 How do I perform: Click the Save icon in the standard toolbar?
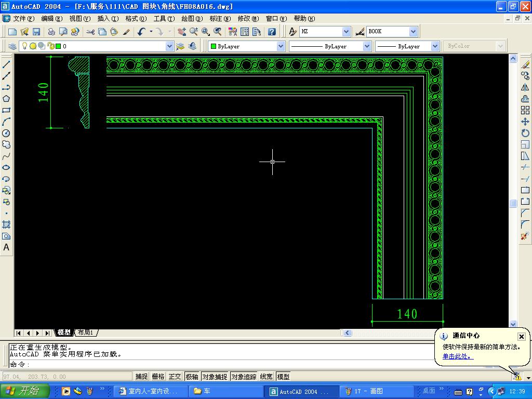(36, 32)
